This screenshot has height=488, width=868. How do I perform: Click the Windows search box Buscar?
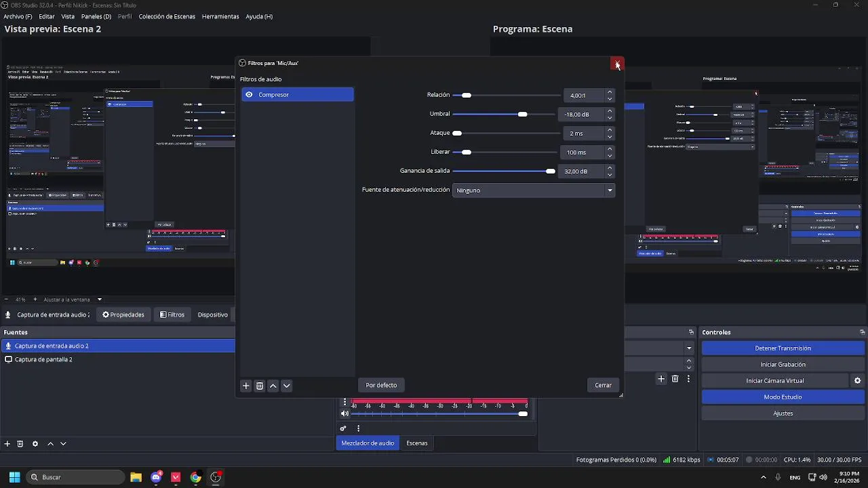[75, 477]
